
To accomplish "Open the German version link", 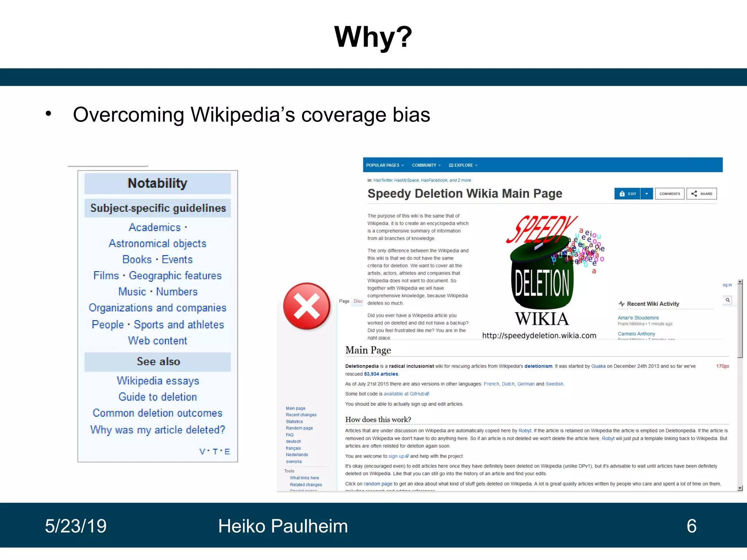I will 526,384.
